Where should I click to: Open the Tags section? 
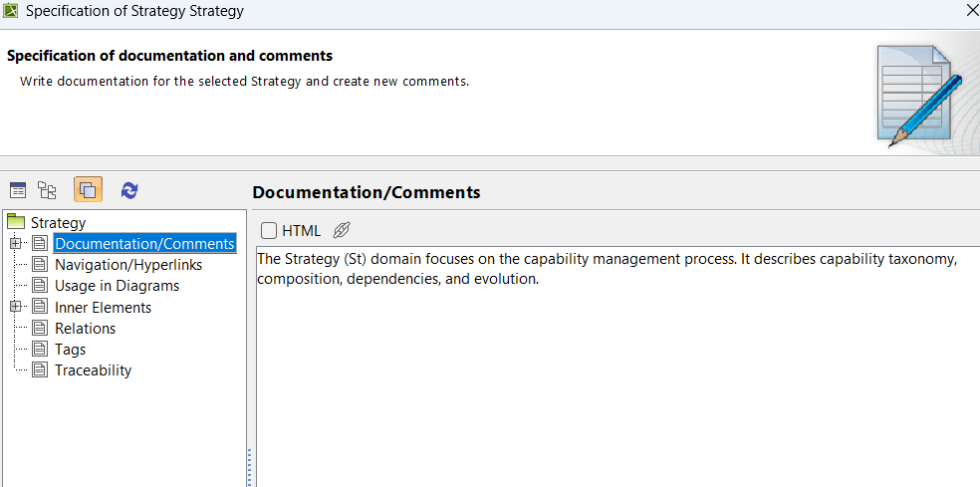point(70,350)
